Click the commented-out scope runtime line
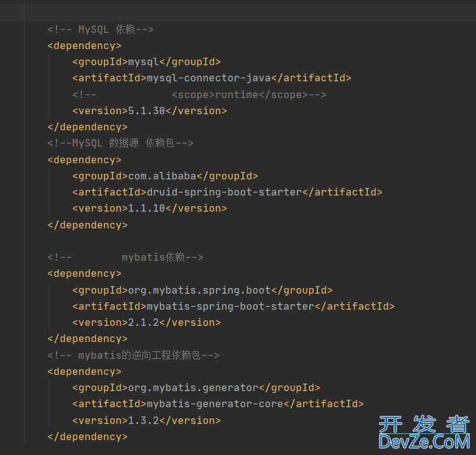Image resolution: width=476 pixels, height=455 pixels. (199, 94)
